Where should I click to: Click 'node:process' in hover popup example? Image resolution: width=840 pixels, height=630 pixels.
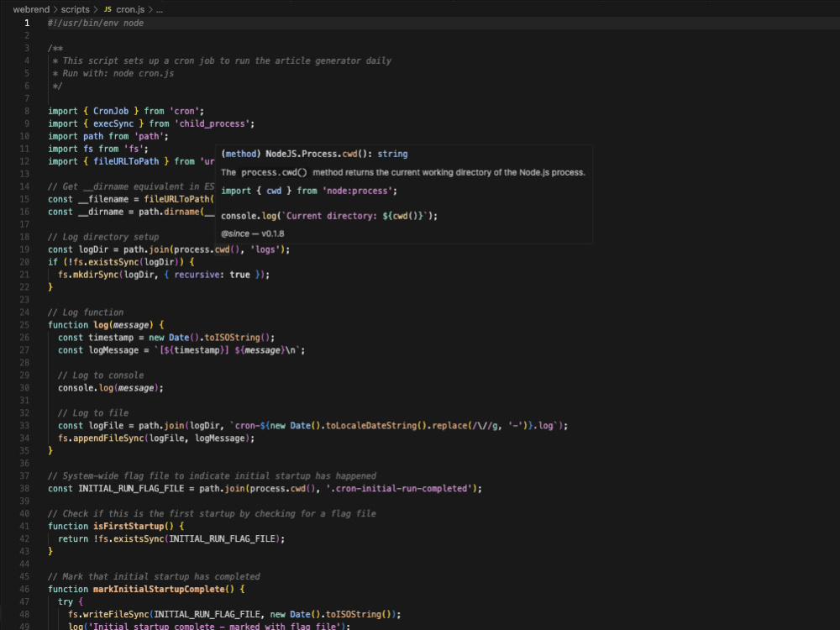[357, 192]
